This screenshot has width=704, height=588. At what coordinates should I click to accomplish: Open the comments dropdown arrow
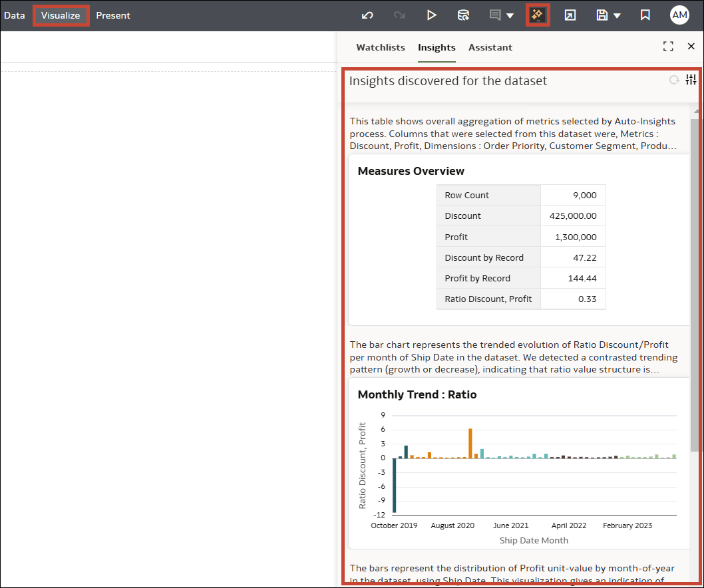(x=508, y=15)
